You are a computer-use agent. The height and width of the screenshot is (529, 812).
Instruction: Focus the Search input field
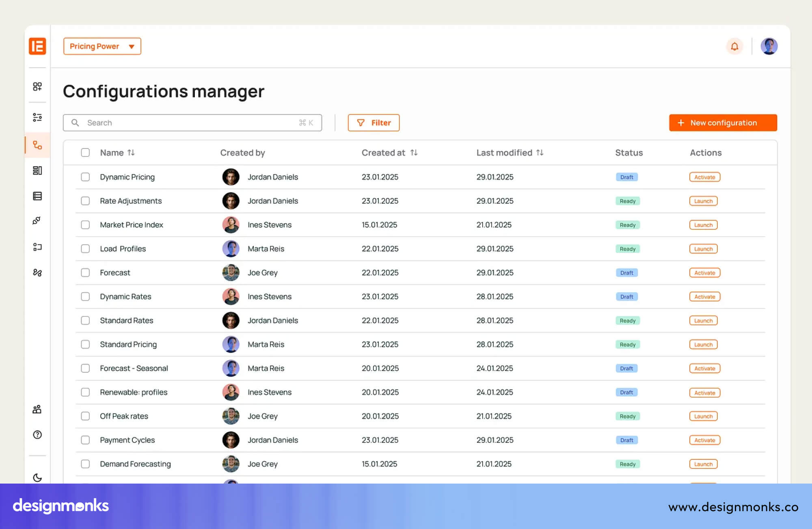pos(192,123)
